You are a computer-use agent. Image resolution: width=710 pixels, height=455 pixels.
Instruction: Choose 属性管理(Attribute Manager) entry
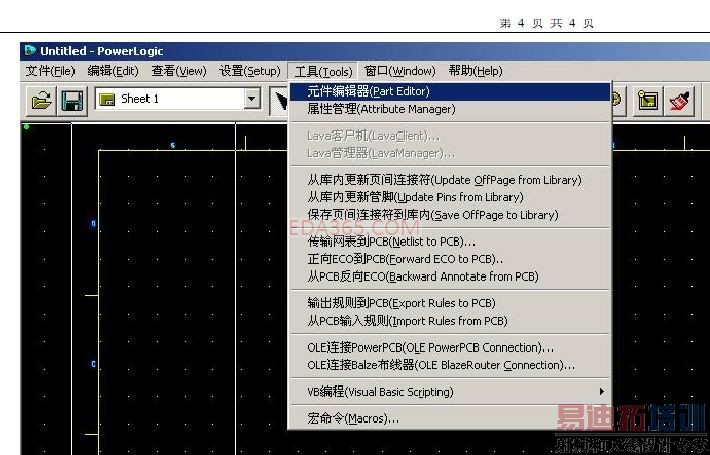coord(450,109)
